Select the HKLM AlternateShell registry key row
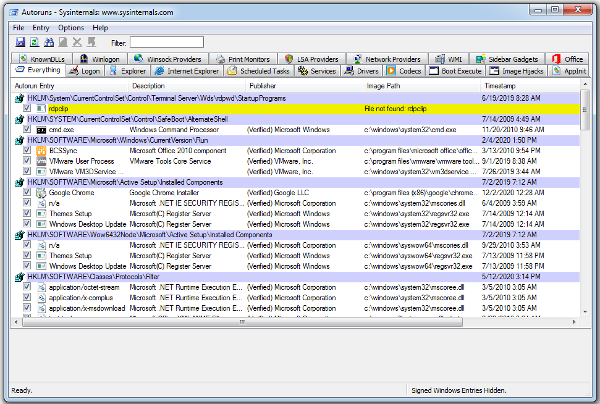The image size is (600, 404). pyautogui.click(x=150, y=119)
